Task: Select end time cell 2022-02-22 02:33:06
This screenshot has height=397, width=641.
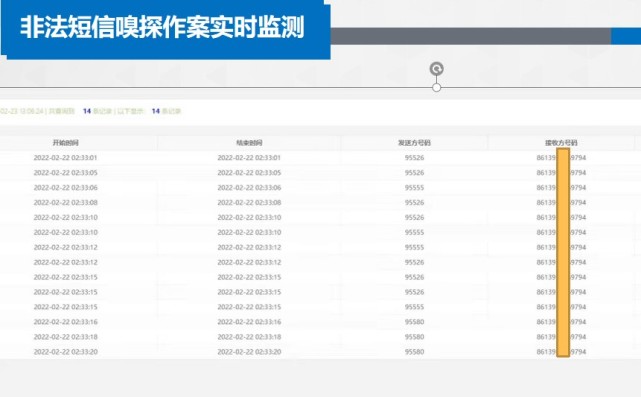Action: point(249,188)
